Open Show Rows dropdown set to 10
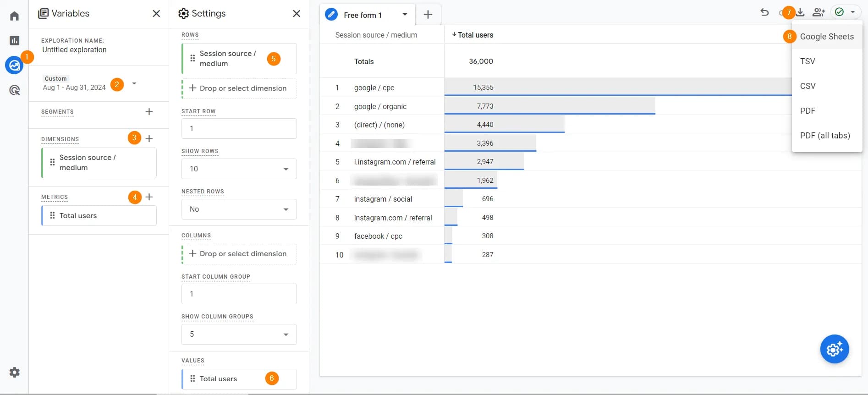 click(239, 169)
